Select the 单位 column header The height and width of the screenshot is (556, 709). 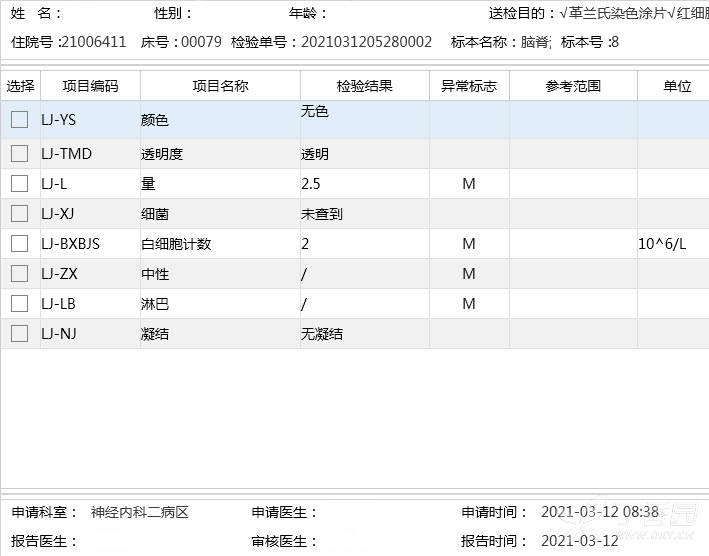click(x=677, y=86)
